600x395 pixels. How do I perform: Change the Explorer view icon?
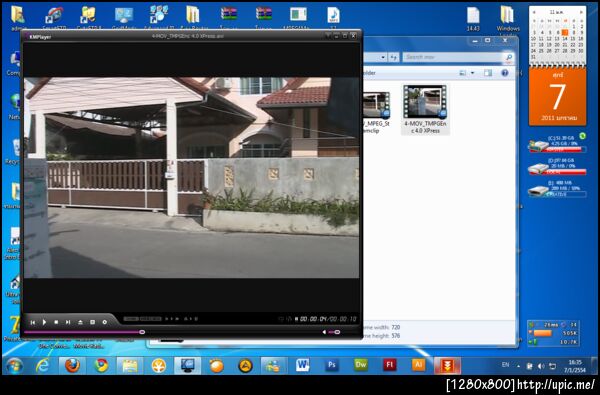463,73
